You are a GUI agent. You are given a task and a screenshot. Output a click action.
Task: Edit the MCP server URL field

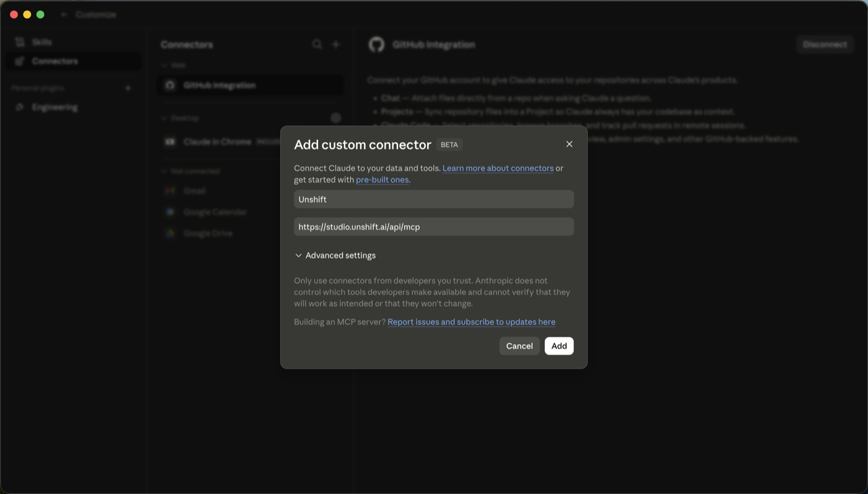coord(433,227)
